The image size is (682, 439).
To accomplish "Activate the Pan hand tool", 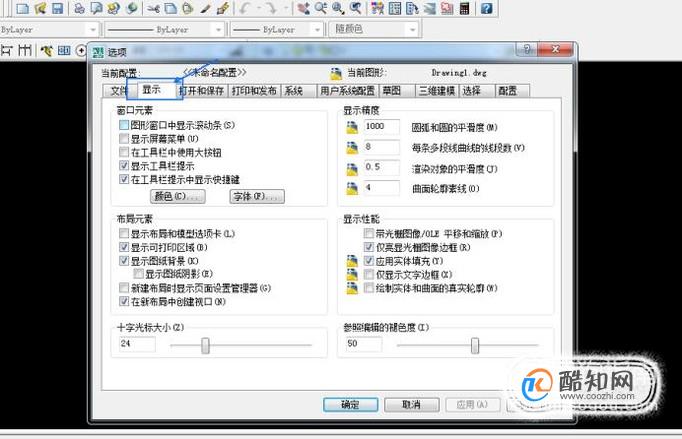I will coord(303,8).
